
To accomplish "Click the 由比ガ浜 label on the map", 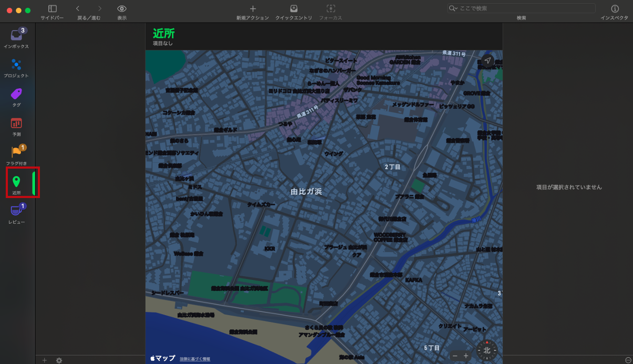I will click(306, 192).
